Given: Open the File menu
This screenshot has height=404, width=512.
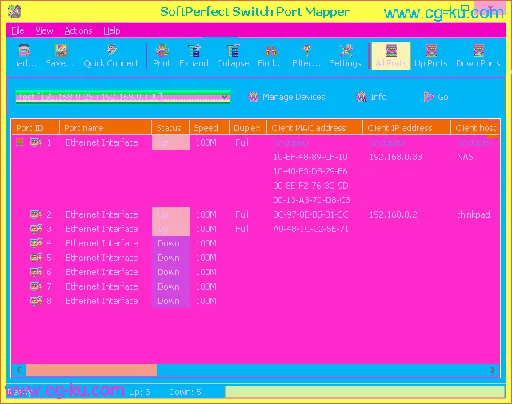Looking at the screenshot, I should click(18, 31).
